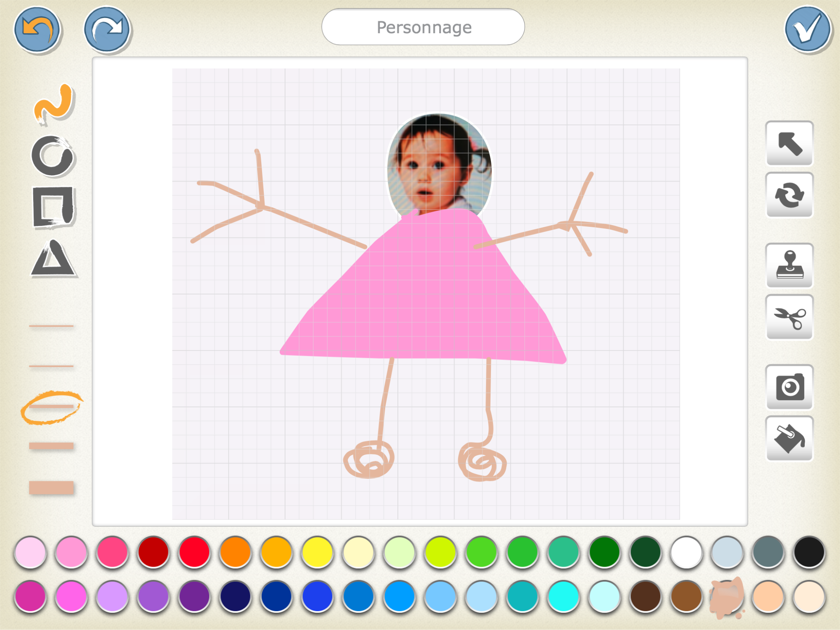Viewport: 840px width, 630px height.
Task: Choose the arrow selection tool
Action: click(790, 144)
